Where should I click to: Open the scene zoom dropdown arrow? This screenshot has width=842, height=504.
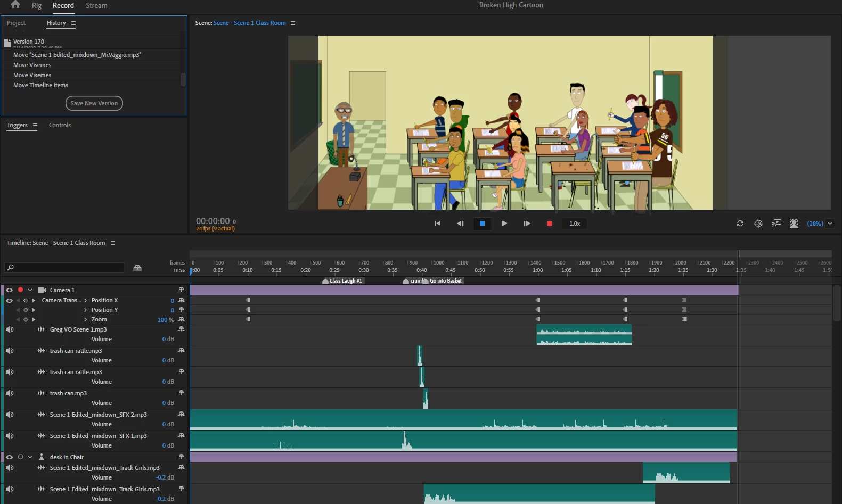point(830,224)
